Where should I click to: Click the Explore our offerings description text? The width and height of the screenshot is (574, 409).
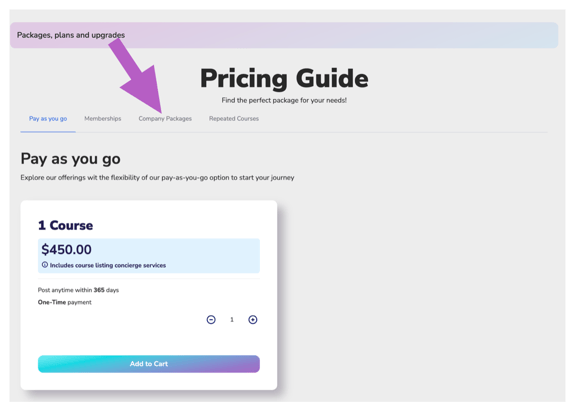[157, 178]
